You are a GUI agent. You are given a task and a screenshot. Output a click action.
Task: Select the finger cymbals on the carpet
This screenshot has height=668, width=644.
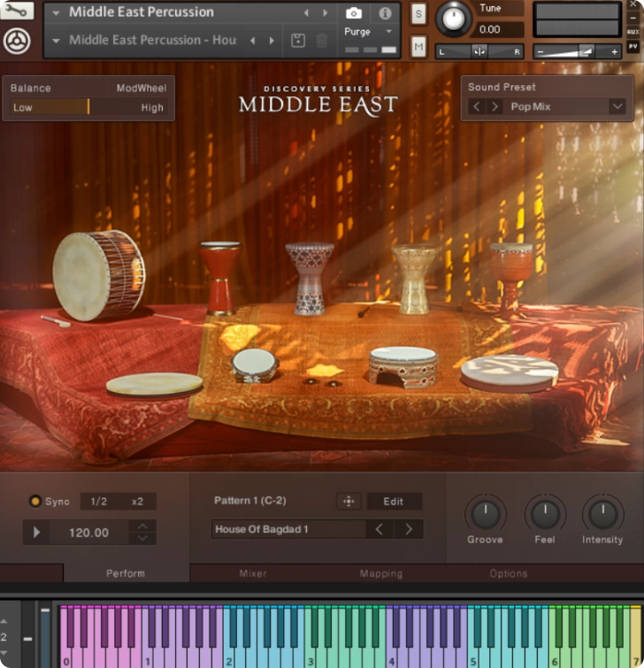point(322,382)
